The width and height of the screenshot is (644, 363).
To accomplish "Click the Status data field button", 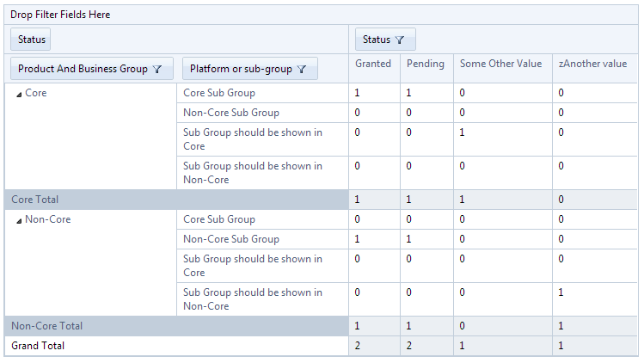I will pos(32,40).
